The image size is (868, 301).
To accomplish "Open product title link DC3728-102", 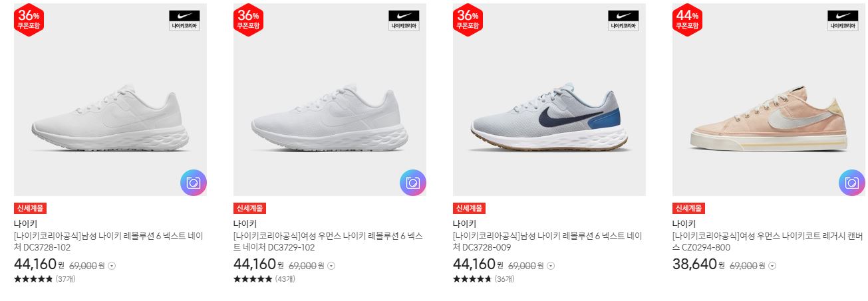I will (x=109, y=241).
